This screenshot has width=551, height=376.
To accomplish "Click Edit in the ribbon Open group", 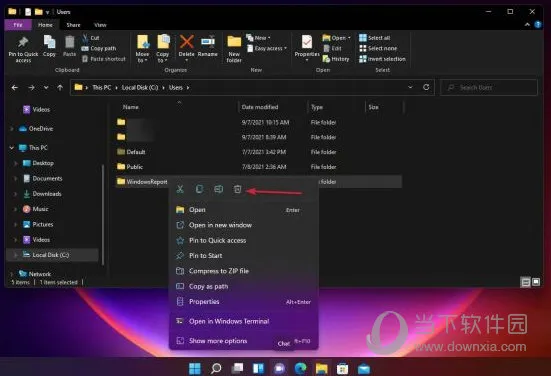I will tap(332, 48).
